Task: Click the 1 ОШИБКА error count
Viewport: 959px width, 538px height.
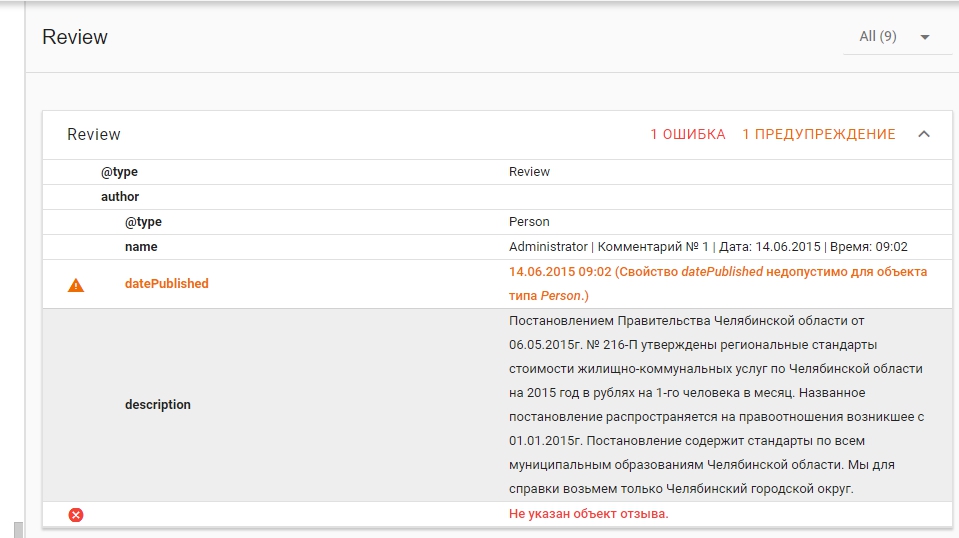Action: (x=687, y=134)
